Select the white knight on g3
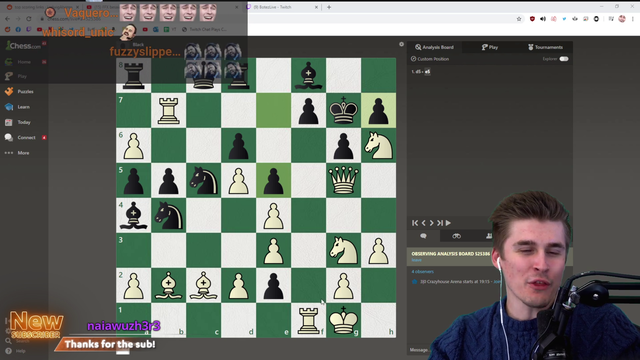This screenshot has height=360, width=640. [343, 250]
